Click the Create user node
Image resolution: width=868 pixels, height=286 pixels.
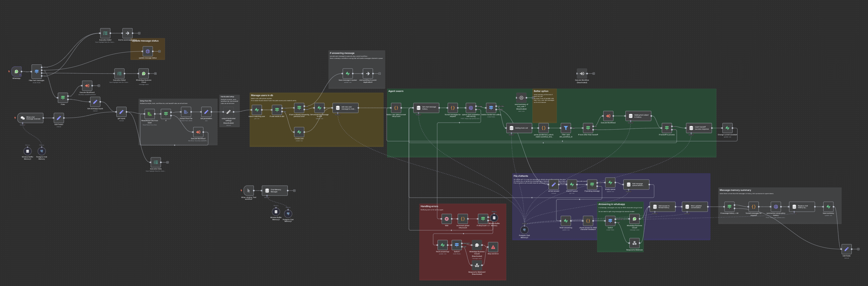pos(299,132)
